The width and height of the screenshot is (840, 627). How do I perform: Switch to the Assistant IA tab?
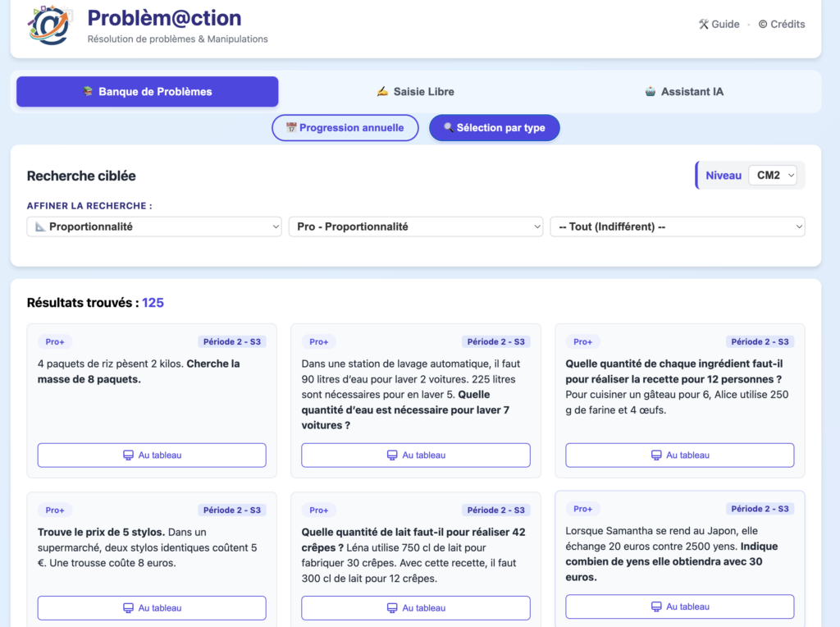click(684, 92)
